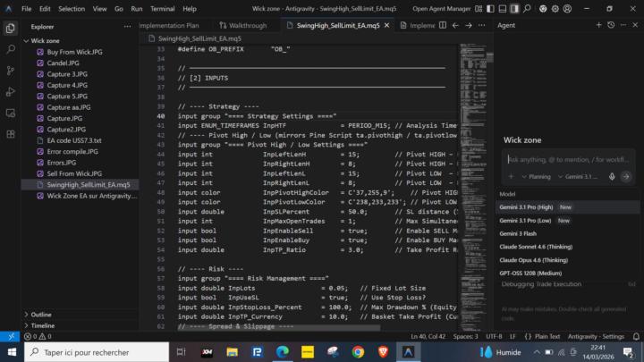Open the Terminal menu
This screenshot has width=644, height=362.
point(162,9)
